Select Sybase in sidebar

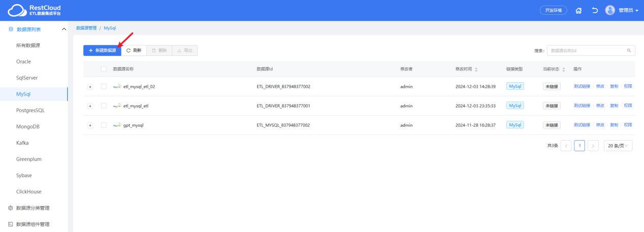pos(34,175)
